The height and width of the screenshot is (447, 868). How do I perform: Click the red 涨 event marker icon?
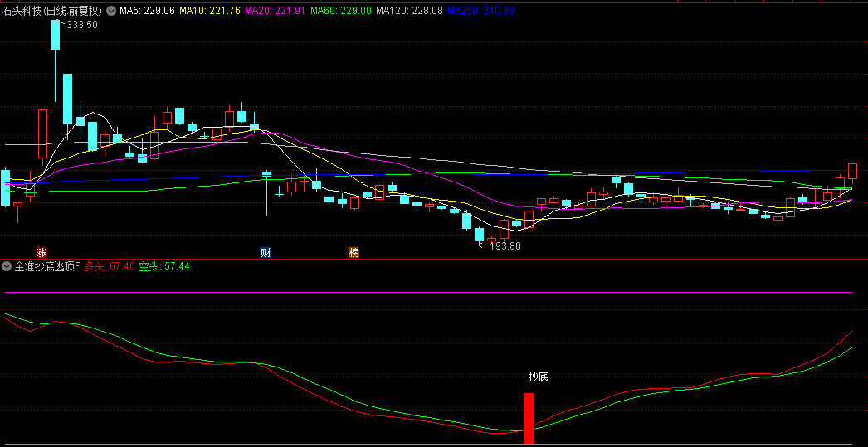[x=41, y=252]
